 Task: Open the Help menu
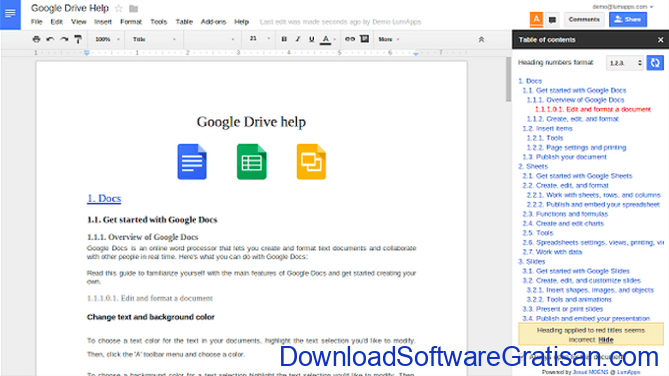(x=241, y=22)
